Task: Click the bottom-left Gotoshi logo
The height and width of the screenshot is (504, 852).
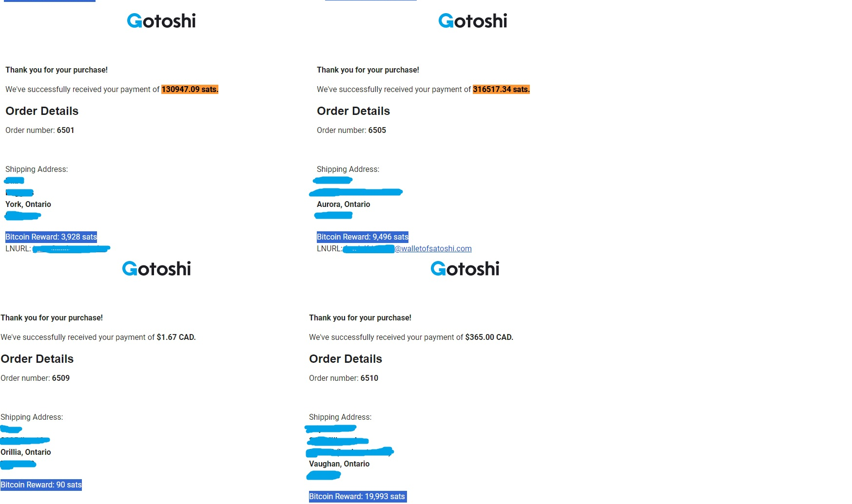Action: click(x=156, y=269)
